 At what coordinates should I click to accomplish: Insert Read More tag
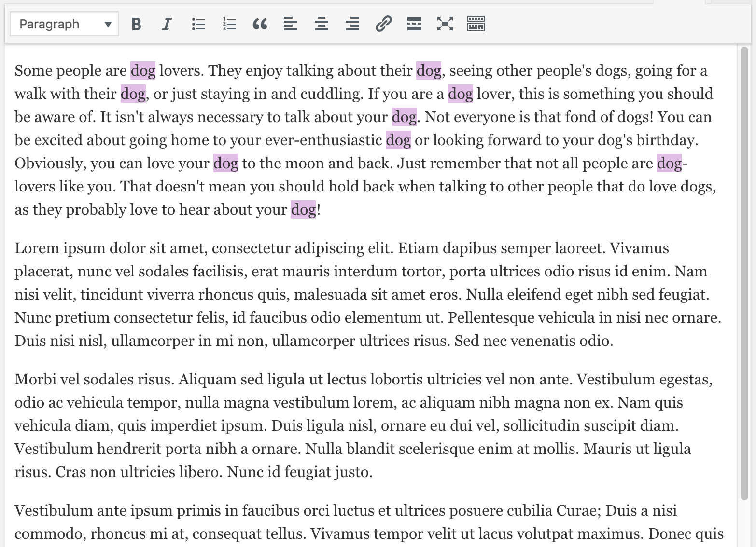[414, 24]
